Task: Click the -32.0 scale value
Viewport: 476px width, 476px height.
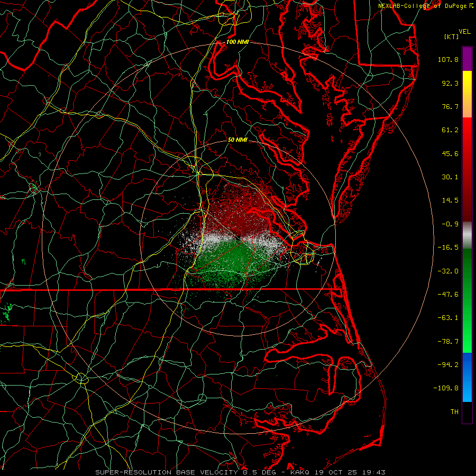Action: click(x=448, y=271)
